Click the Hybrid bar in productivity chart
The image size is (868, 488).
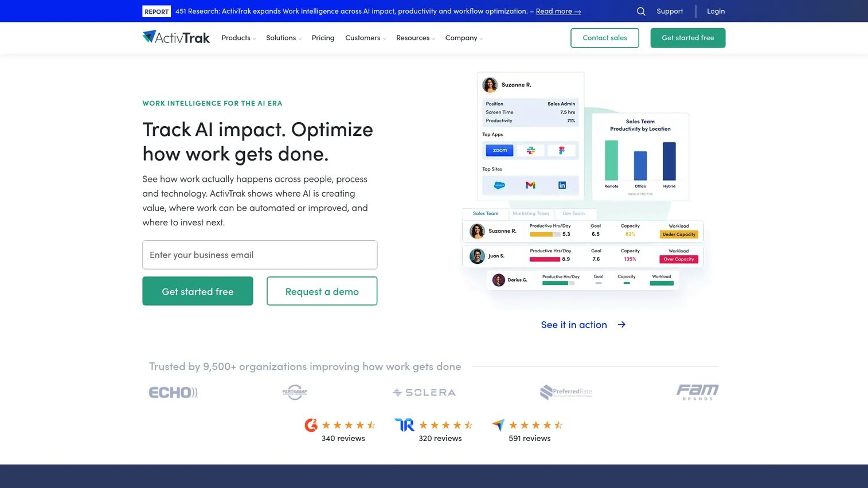669,161
